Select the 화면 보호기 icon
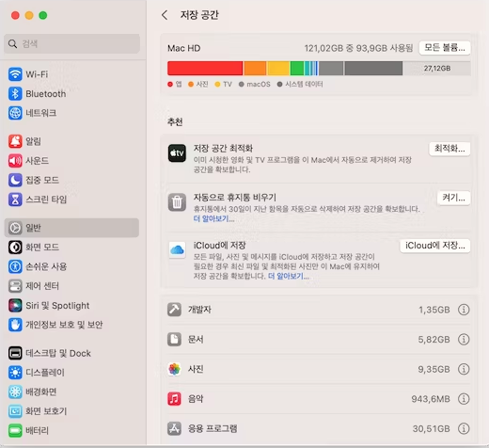Viewport: 489px width, 448px height. coord(15,411)
